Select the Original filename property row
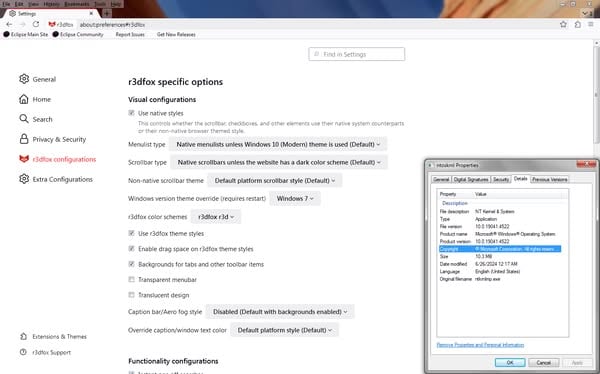Viewport: 600px width, 374px height. [x=500, y=279]
